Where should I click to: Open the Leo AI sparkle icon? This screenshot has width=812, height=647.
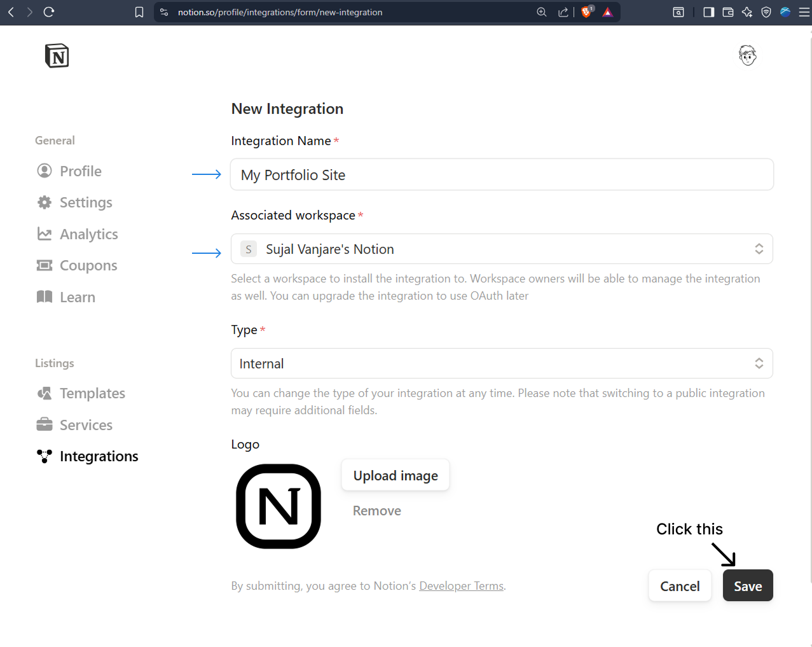pos(747,12)
